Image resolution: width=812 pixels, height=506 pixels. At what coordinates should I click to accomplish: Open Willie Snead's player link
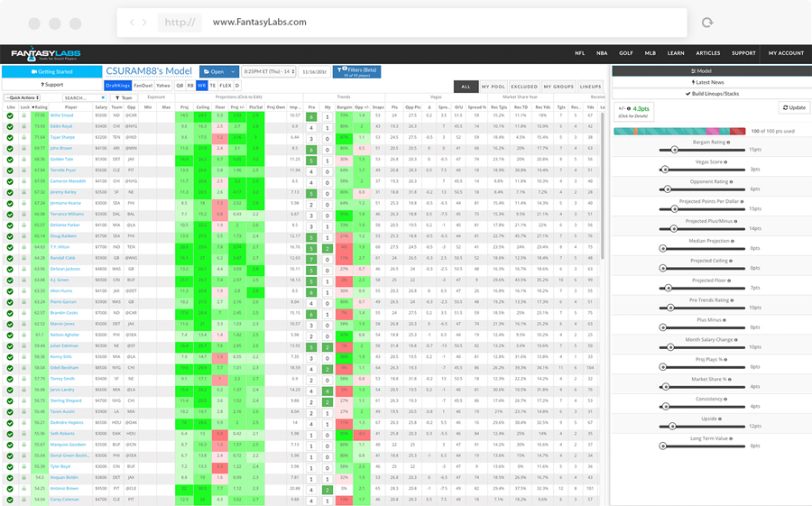tap(61, 115)
